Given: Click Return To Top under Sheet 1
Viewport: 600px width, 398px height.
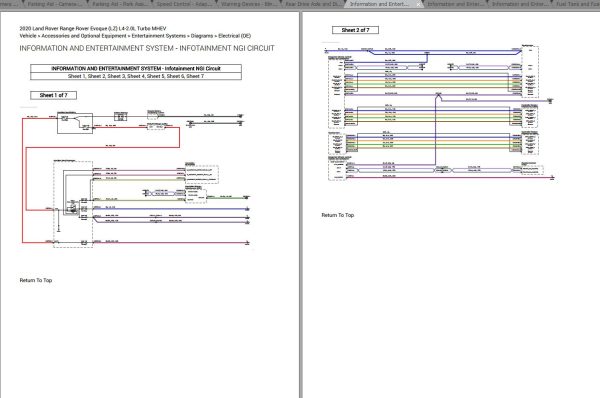Looking at the screenshot, I should (36, 280).
